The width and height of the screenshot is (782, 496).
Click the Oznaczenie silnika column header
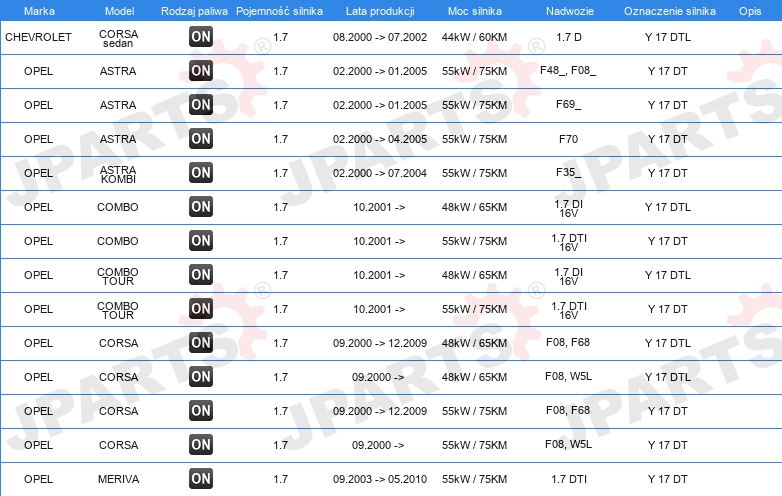[x=670, y=11]
